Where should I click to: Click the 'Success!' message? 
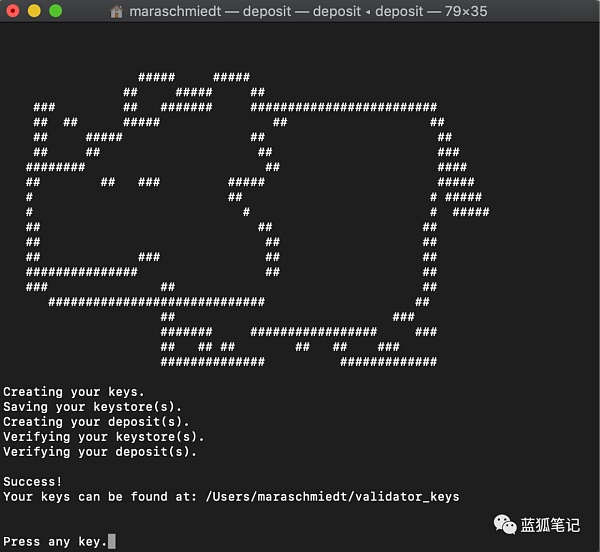pyautogui.click(x=33, y=481)
